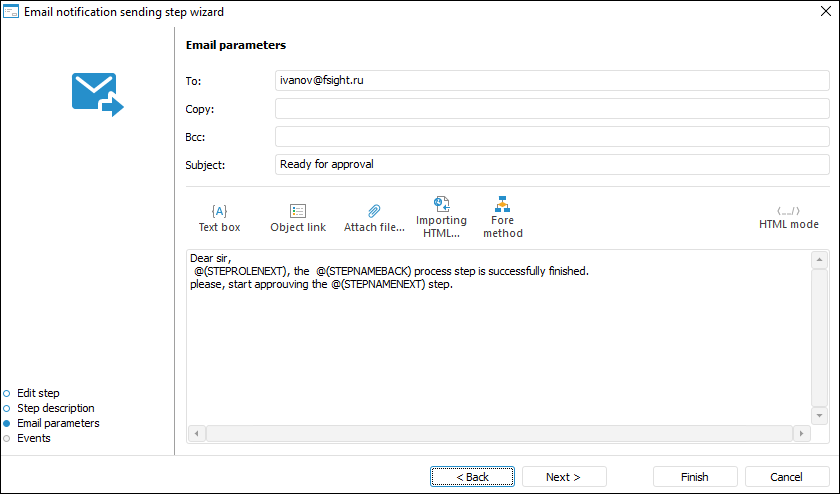
Task: Click the wizard window title icon
Action: point(12,12)
